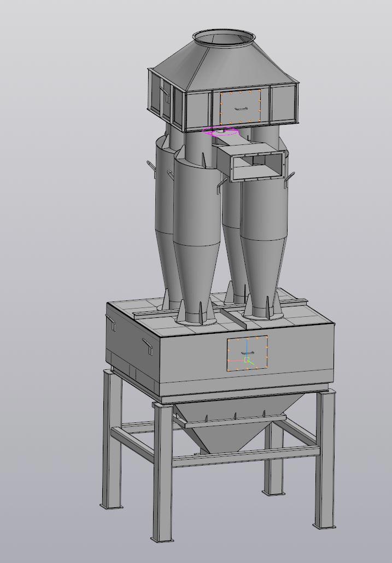
Task: Pick the rectangular inlet duct flange opening
Action: click(x=258, y=166)
